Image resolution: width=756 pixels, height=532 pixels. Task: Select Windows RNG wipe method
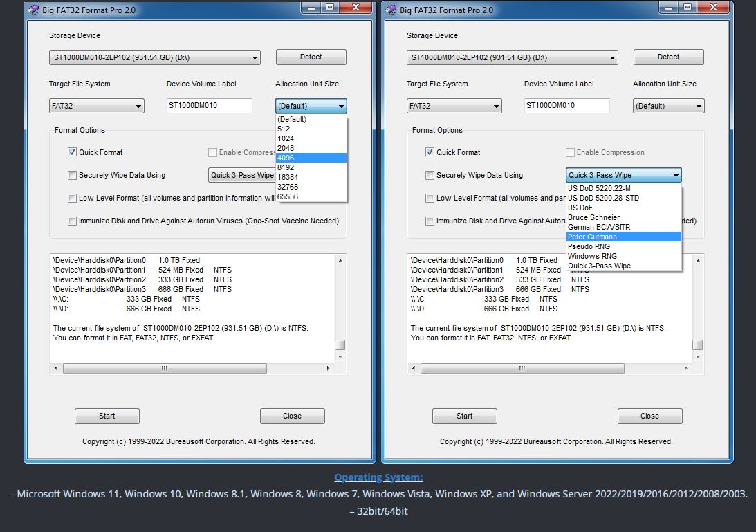point(623,256)
